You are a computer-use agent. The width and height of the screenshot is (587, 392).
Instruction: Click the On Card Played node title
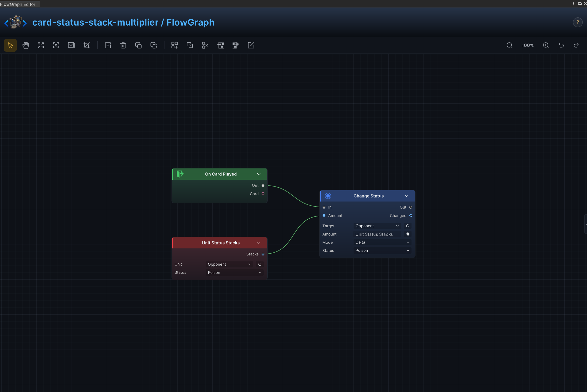click(x=221, y=174)
